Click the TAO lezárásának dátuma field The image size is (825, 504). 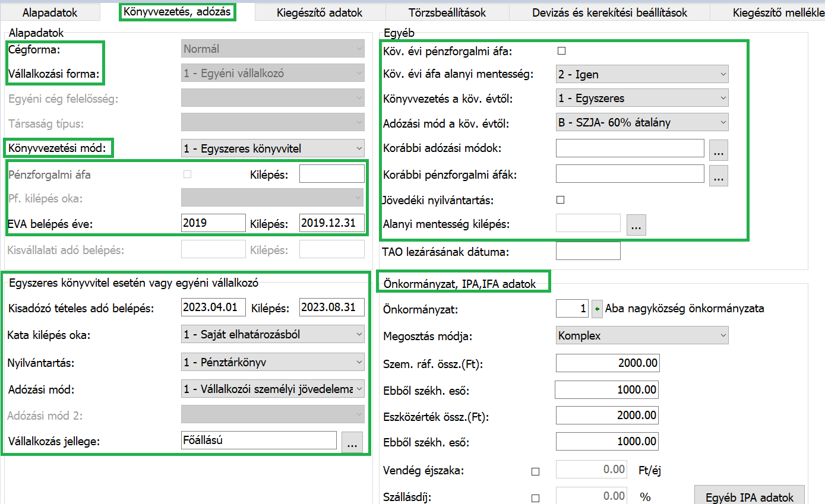click(588, 251)
